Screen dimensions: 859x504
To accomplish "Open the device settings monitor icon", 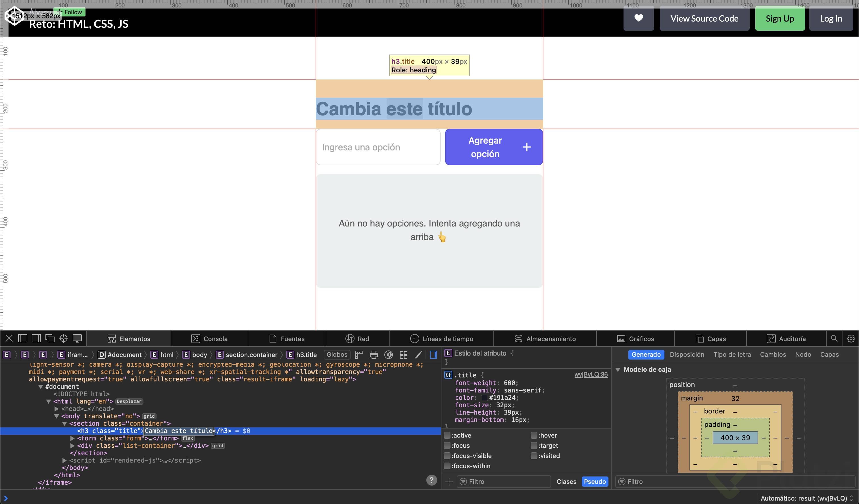I will coord(77,338).
